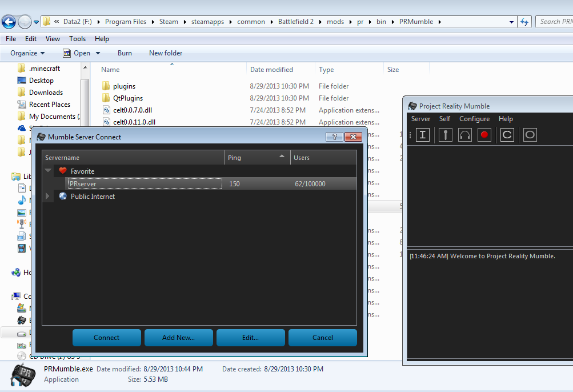Expand the Open button dropdown arrow

pyautogui.click(x=98, y=53)
